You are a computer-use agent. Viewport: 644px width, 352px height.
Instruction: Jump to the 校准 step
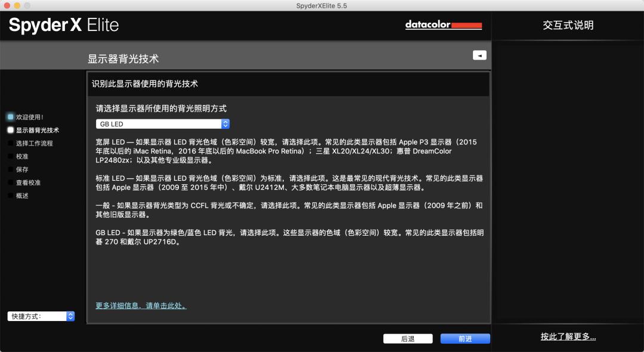click(22, 156)
